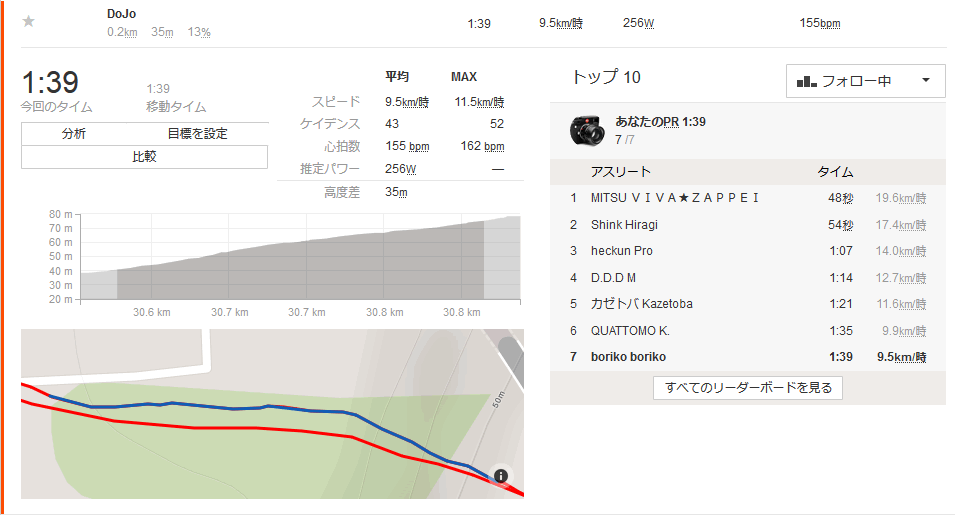Screen dimensions: 955x515
Task: Star the DoJo segment
Action: pyautogui.click(x=29, y=22)
